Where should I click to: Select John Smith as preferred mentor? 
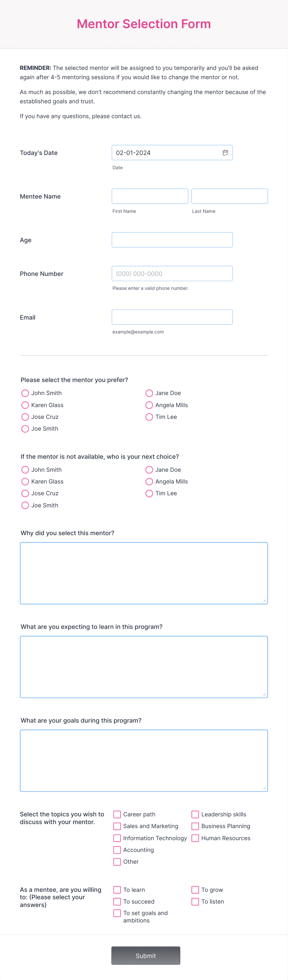(25, 393)
